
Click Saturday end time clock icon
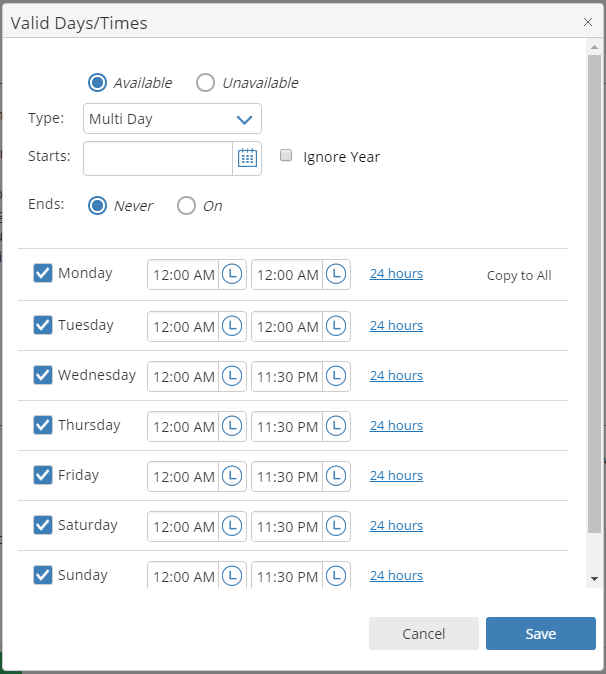[x=336, y=526]
